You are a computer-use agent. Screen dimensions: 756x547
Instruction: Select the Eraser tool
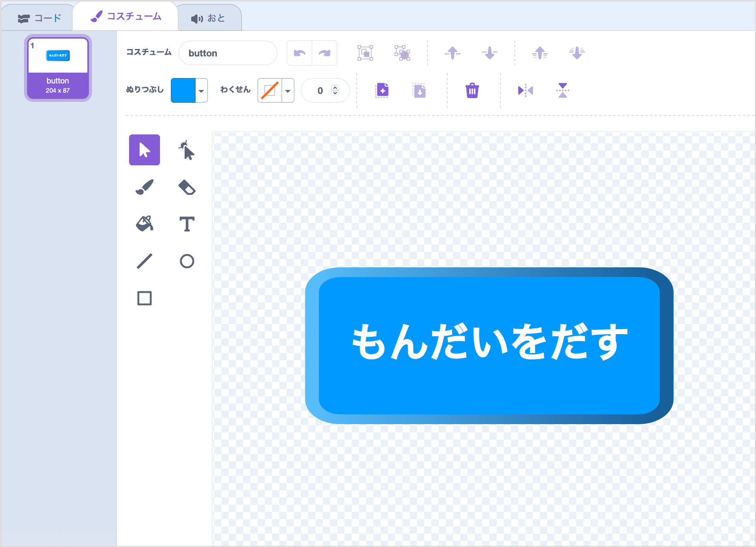pos(187,187)
